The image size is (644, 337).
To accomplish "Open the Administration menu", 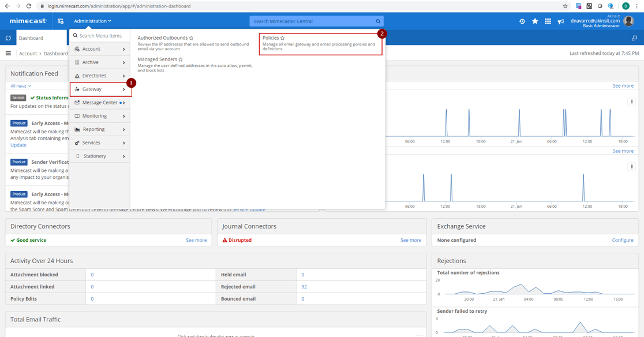I will (92, 20).
